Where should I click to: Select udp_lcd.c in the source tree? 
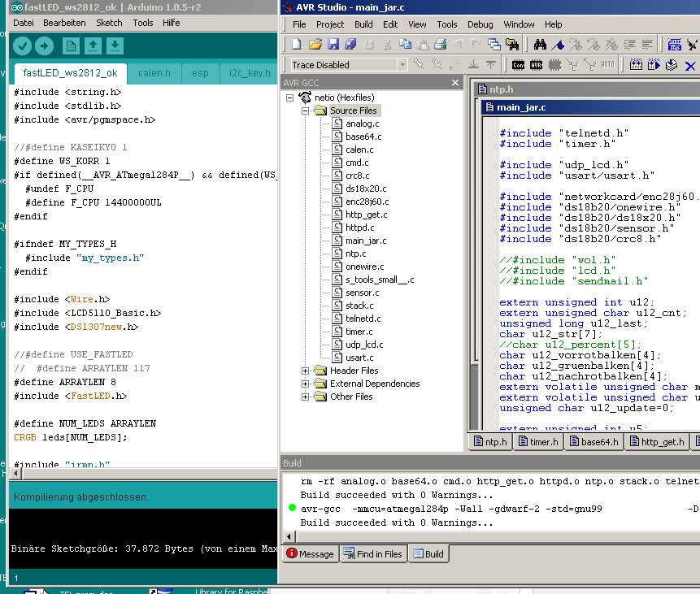(x=364, y=345)
